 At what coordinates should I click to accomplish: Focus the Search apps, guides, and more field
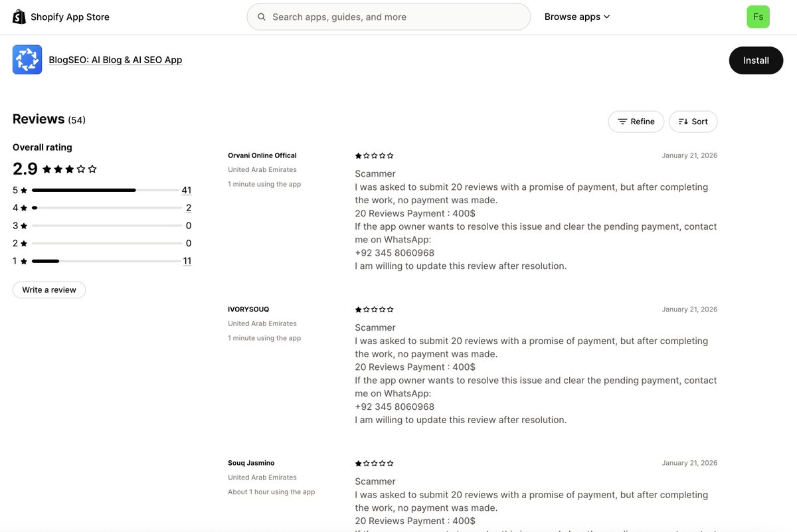[x=389, y=17]
